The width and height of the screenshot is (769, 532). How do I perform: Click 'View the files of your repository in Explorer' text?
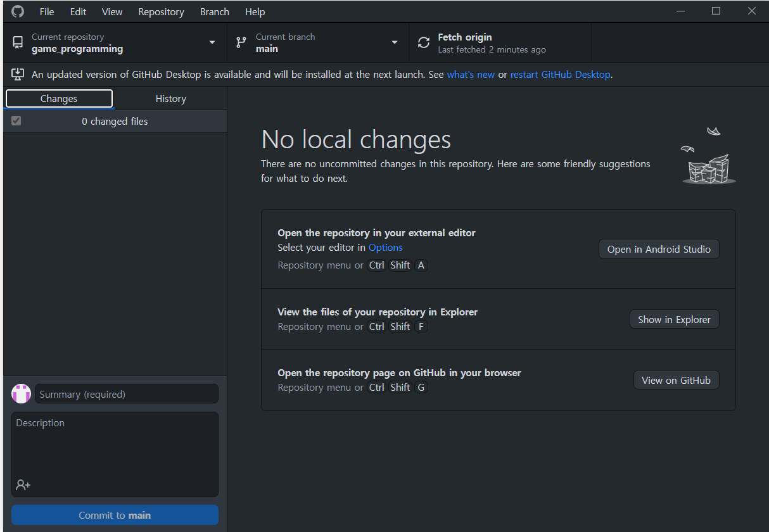(x=378, y=312)
